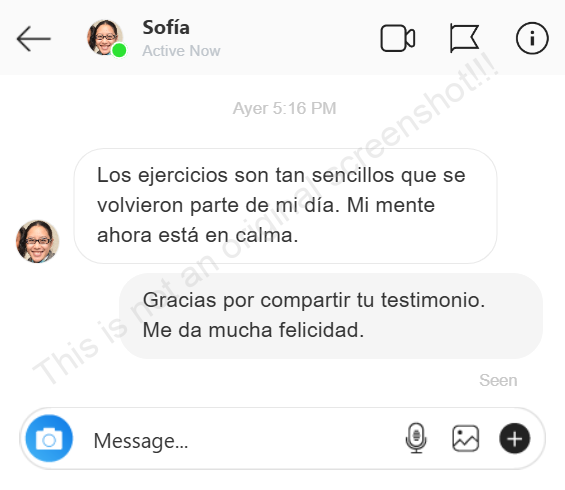Start a video call with Sofía
Viewport: 565px width, 490px height.
coord(398,38)
